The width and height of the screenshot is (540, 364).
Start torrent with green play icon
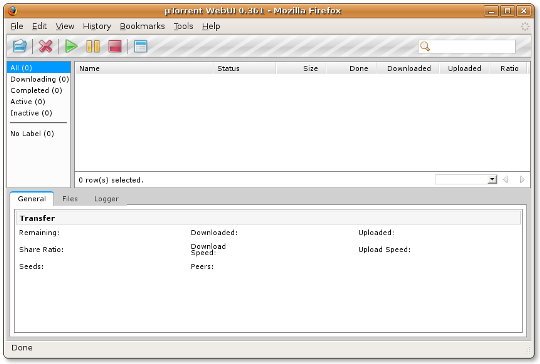71,46
